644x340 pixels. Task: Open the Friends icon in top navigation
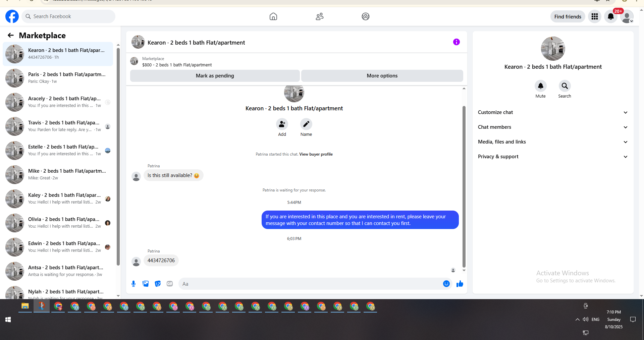(320, 16)
